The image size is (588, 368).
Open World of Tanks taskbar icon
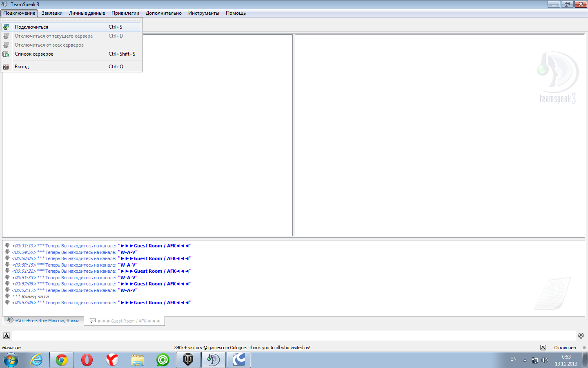pos(188,360)
